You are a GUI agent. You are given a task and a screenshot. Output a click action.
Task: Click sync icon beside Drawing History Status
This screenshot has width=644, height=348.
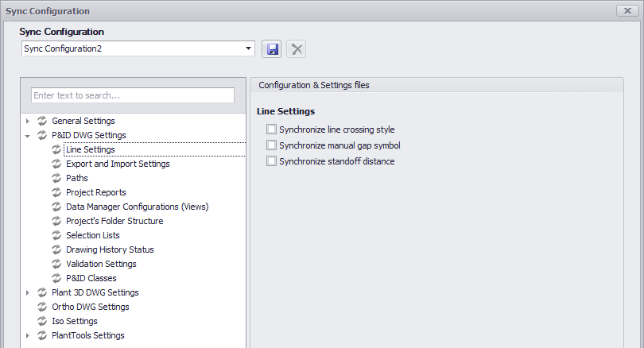56,249
